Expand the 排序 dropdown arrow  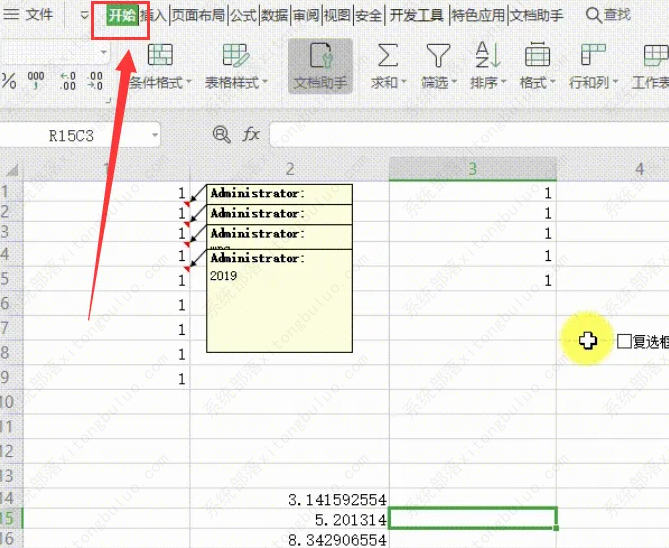503,82
